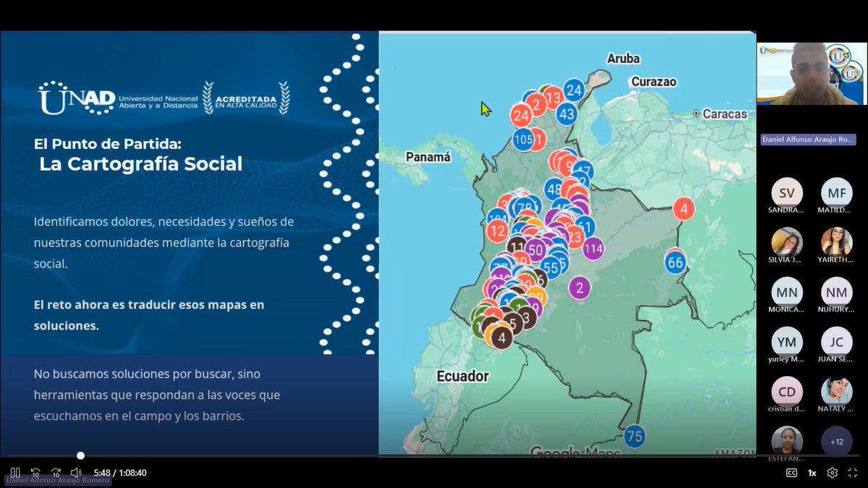Click the Caracas label on the map
Image resolution: width=868 pixels, height=488 pixels.
(724, 114)
